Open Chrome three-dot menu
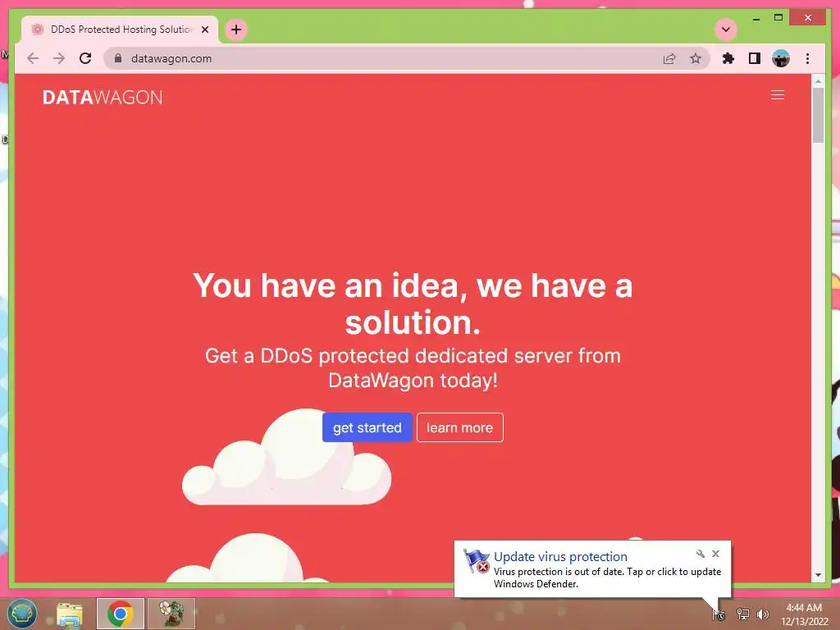 pyautogui.click(x=807, y=58)
